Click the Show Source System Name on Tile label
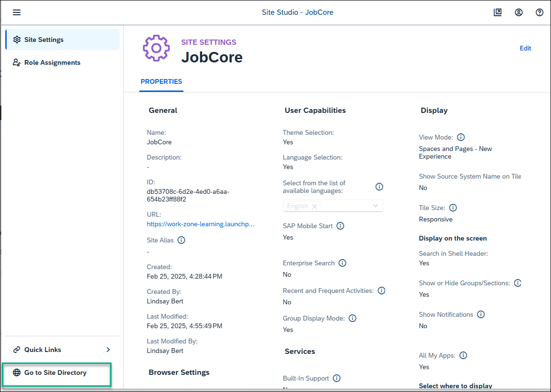The image size is (551, 392). 470,176
